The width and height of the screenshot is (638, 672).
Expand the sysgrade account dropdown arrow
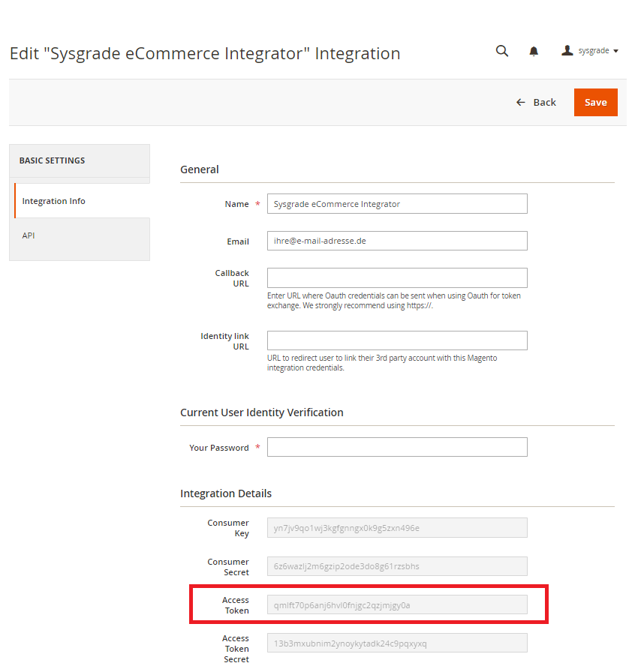pos(615,51)
